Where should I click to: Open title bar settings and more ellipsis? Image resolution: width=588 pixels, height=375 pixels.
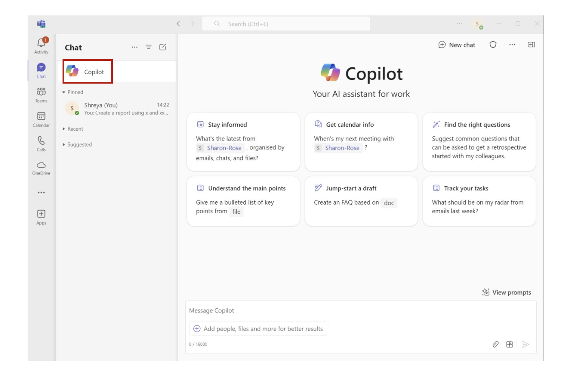pos(459,24)
